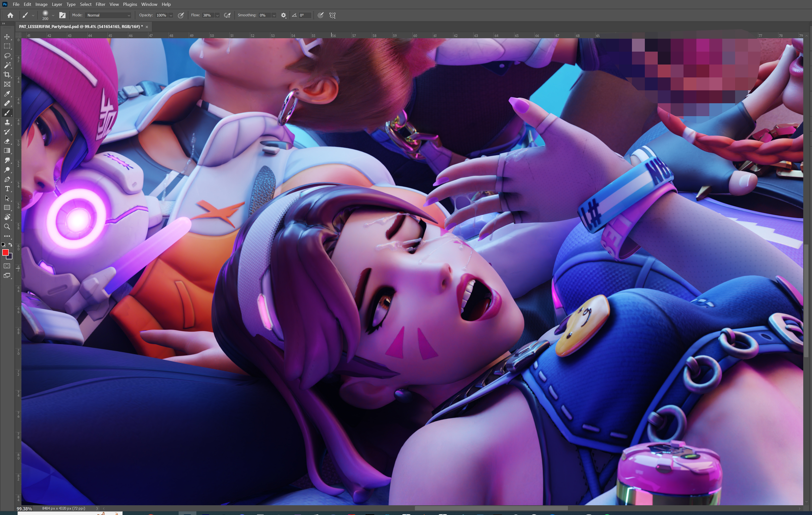Image resolution: width=812 pixels, height=515 pixels.
Task: Click the Smoothing 0% value field
Action: pos(265,15)
